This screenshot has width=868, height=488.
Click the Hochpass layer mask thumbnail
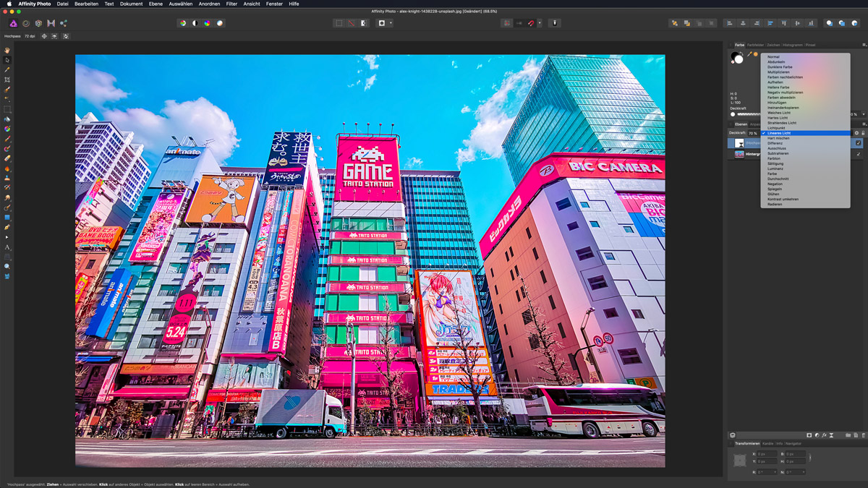[739, 143]
